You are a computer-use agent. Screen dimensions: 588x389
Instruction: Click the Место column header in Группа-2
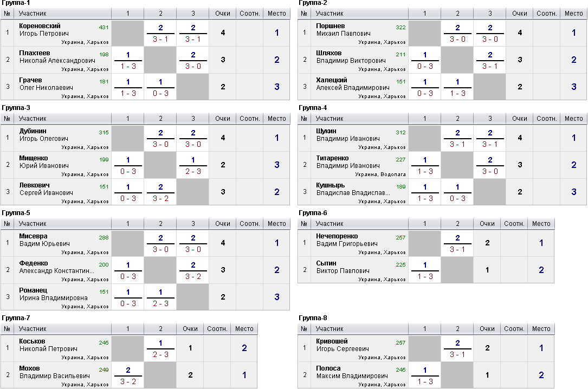[573, 14]
